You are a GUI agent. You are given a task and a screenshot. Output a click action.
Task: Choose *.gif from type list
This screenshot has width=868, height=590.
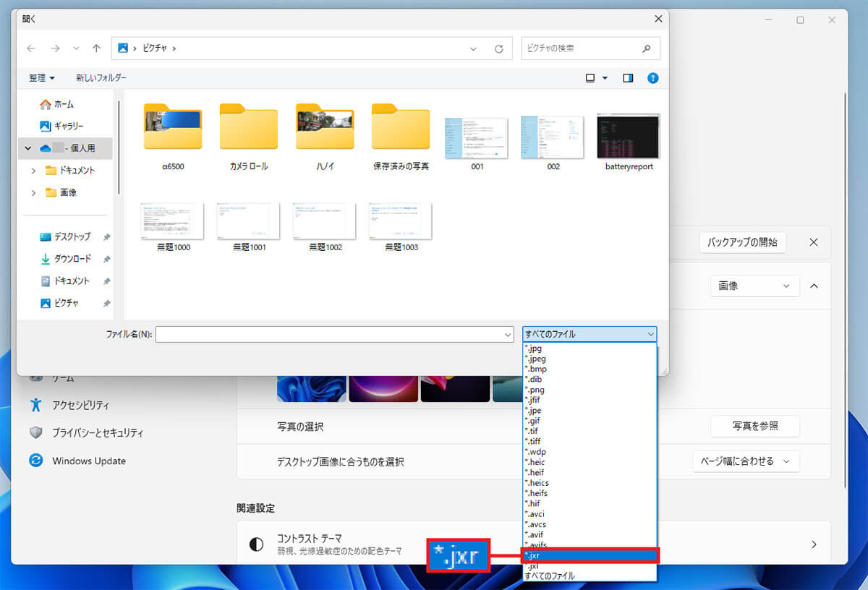click(x=589, y=421)
